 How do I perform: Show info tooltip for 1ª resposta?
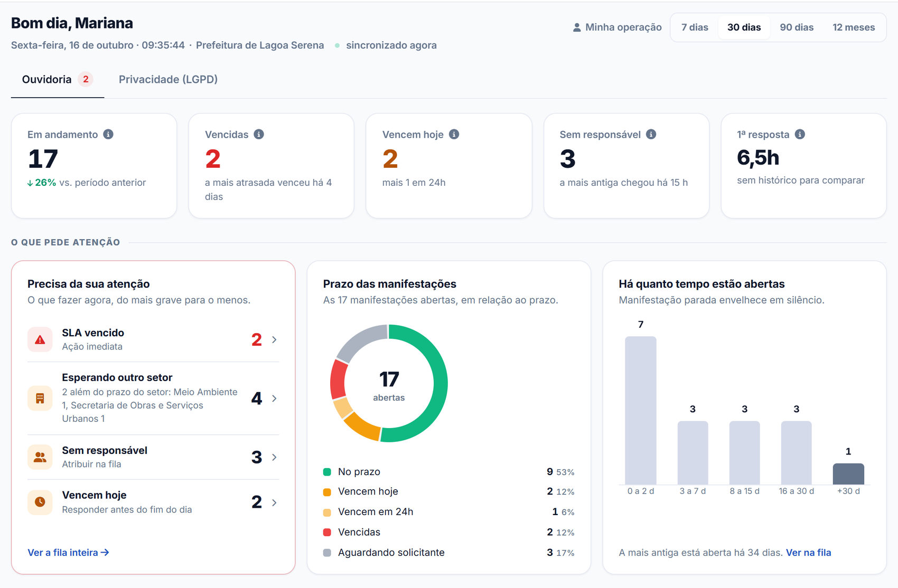800,134
